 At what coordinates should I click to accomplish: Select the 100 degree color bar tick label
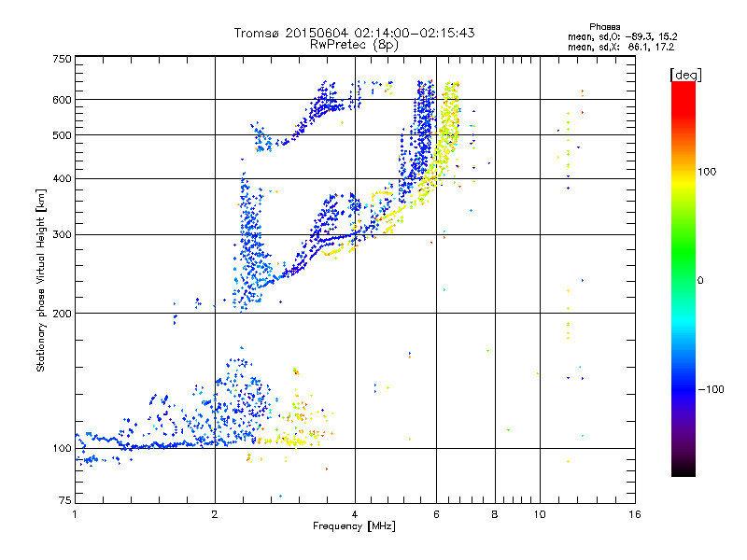click(x=707, y=172)
